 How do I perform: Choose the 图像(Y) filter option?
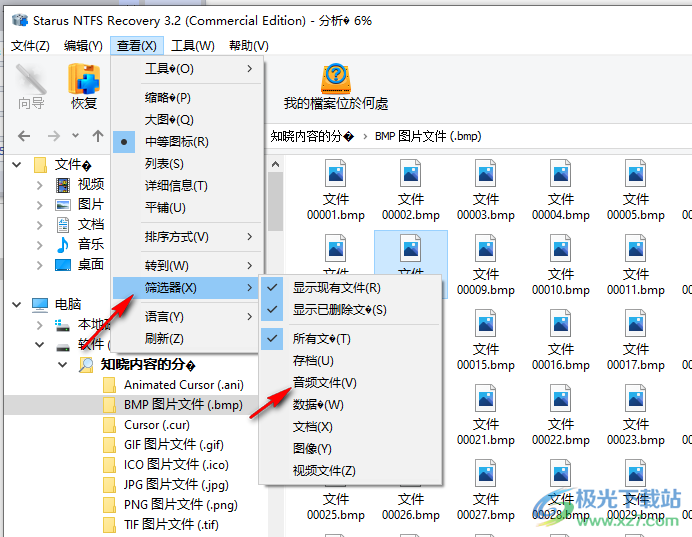(351, 449)
